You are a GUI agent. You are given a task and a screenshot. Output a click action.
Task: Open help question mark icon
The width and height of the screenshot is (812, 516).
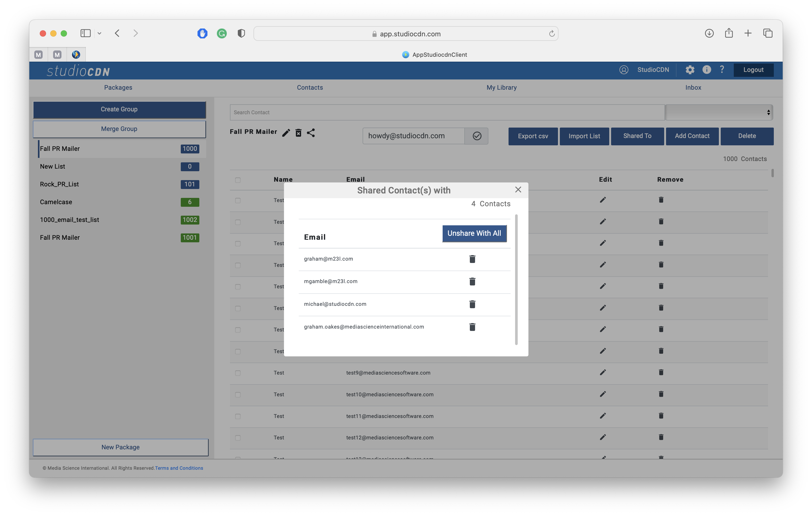722,70
